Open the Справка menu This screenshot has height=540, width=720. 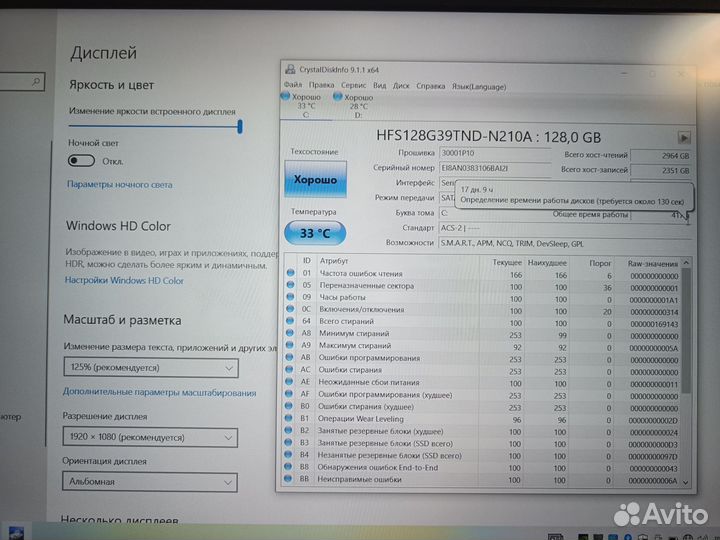(430, 86)
